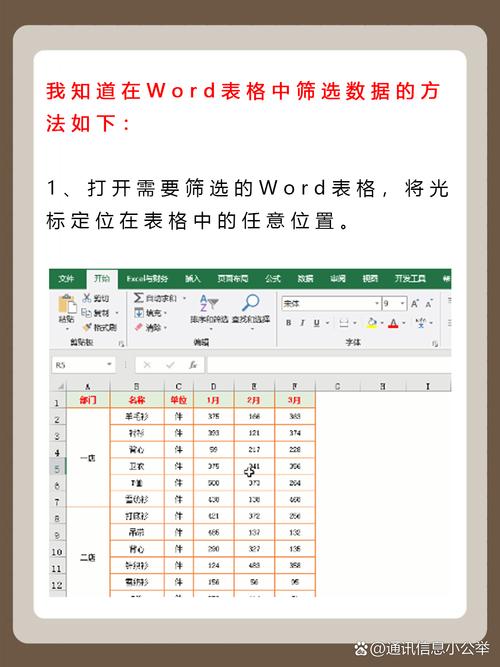Image resolution: width=500 pixels, height=667 pixels.
Task: Click inside the formula bar field
Action: pos(329,365)
